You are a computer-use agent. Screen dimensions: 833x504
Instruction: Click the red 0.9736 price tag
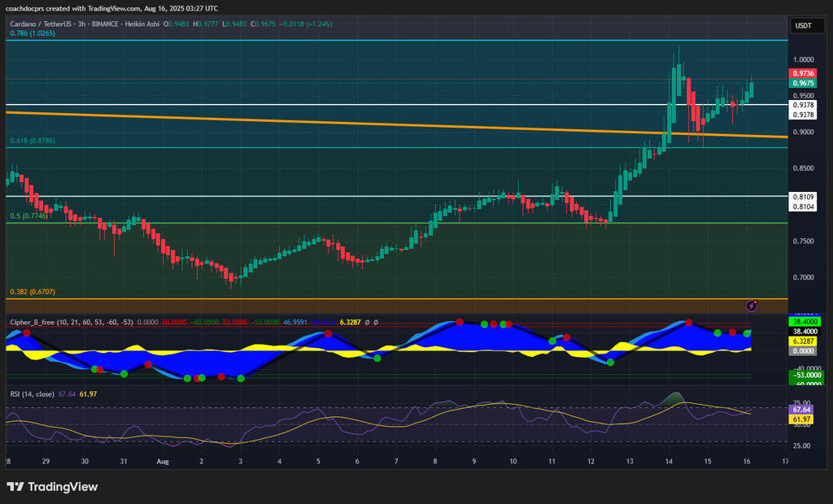803,73
